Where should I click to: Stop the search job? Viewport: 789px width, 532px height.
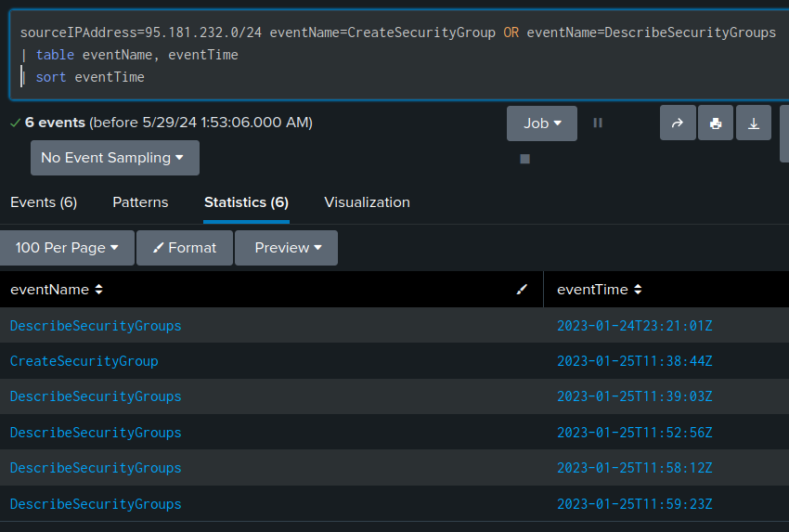tap(524, 159)
